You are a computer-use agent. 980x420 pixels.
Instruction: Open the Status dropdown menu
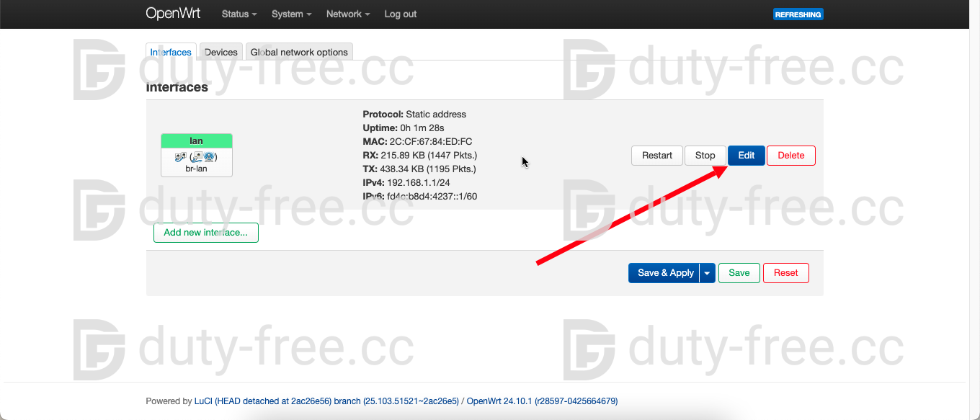coord(239,14)
